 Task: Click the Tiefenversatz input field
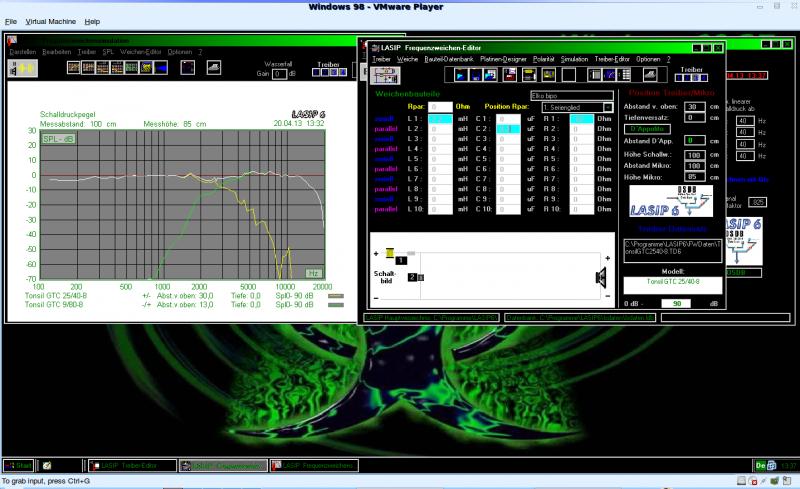694,117
